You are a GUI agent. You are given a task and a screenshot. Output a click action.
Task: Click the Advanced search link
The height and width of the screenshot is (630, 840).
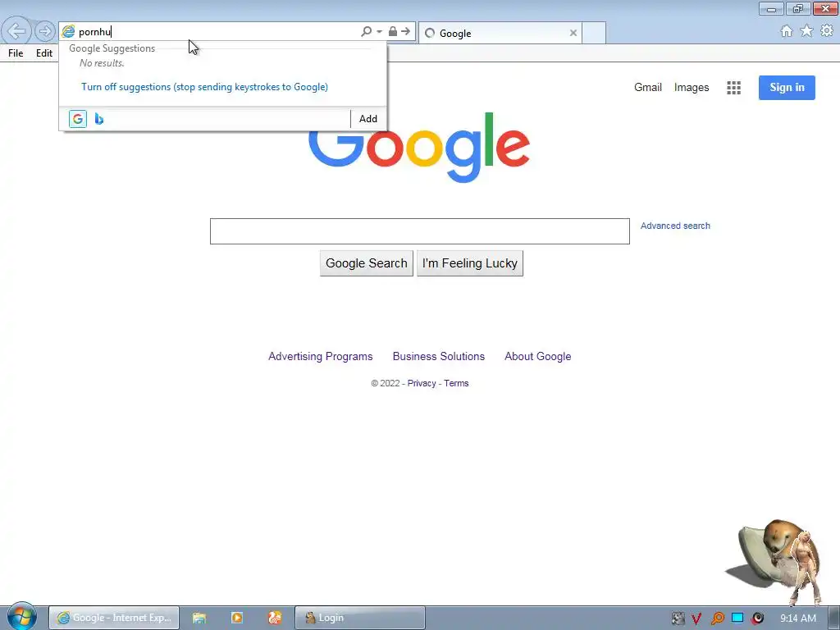(675, 226)
